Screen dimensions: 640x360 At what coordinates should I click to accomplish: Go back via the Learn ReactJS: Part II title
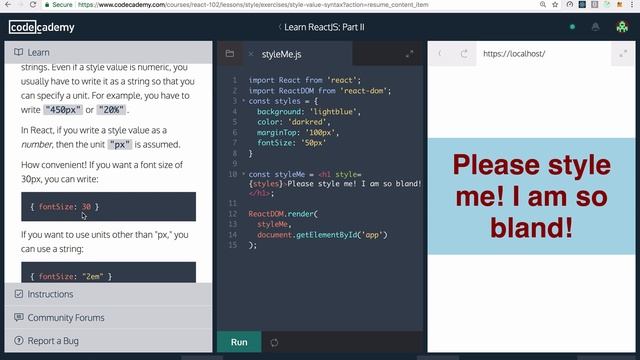pyautogui.click(x=321, y=27)
